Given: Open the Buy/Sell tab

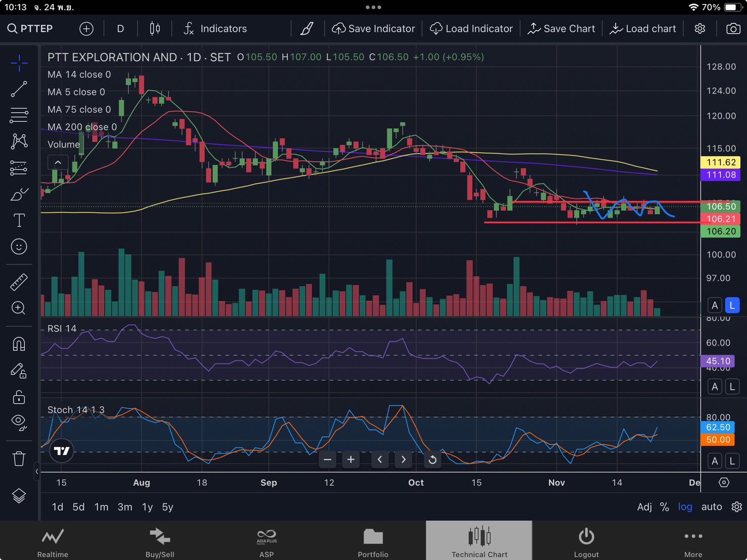Looking at the screenshot, I should point(160,541).
